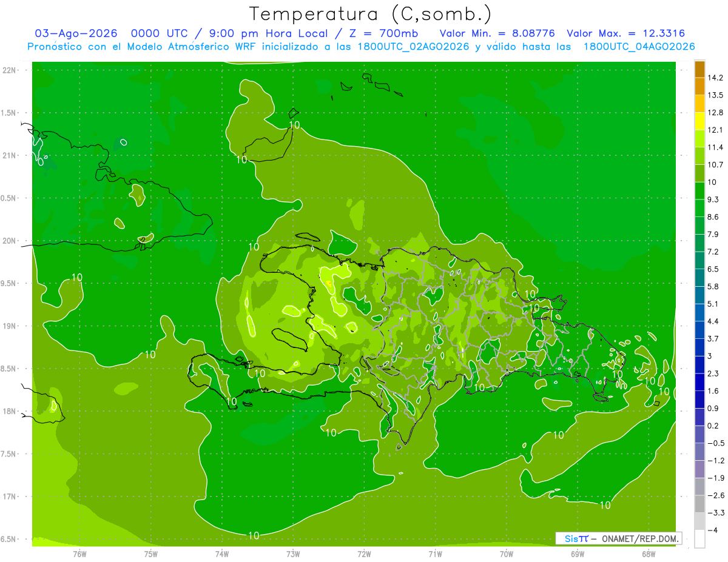This screenshot has height=562, width=728.
Task: Click the "ONAMET/REP.DOM." credit label
Action: pos(641,538)
